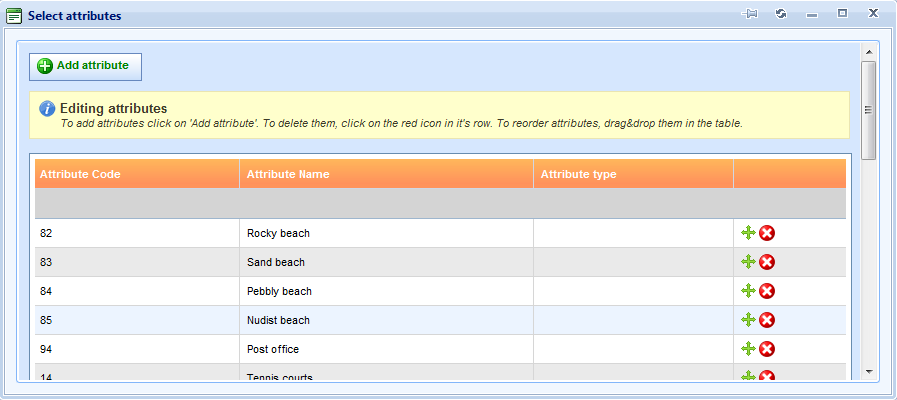The width and height of the screenshot is (897, 400).
Task: Click attribute code 94
Action: 46,348
